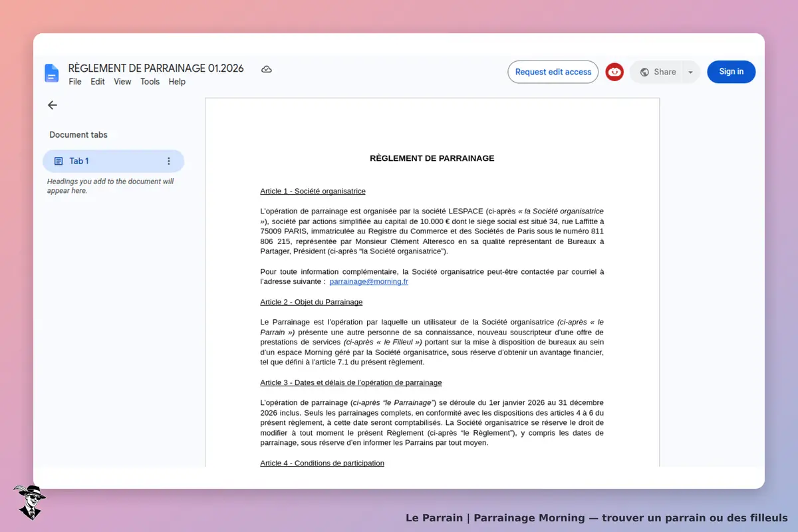
Task: Click the Share button
Action: pos(657,72)
